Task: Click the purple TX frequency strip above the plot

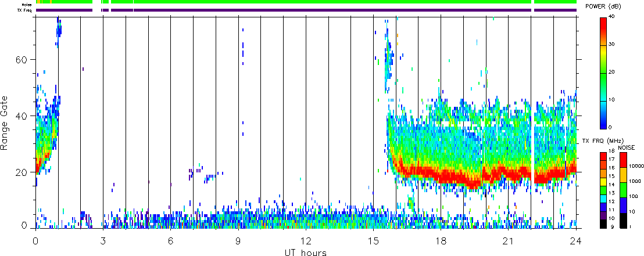Action: pos(306,10)
